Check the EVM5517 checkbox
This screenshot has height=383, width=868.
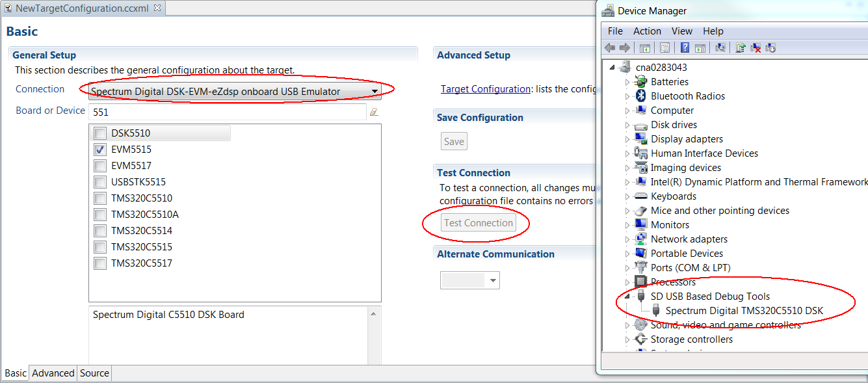pyautogui.click(x=99, y=166)
